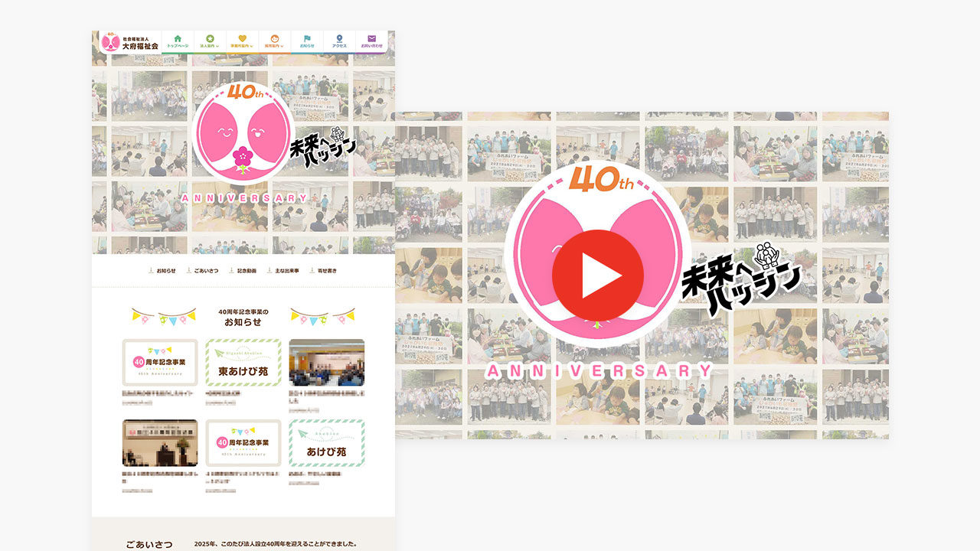Expand the 事業所案内 dropdown menu
This screenshot has width=980, height=551.
(242, 44)
